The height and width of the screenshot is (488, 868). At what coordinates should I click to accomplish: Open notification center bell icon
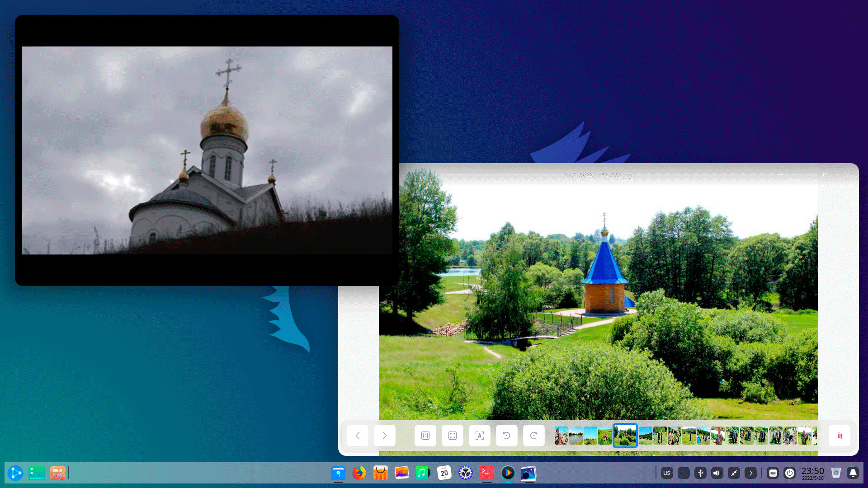[x=853, y=473]
